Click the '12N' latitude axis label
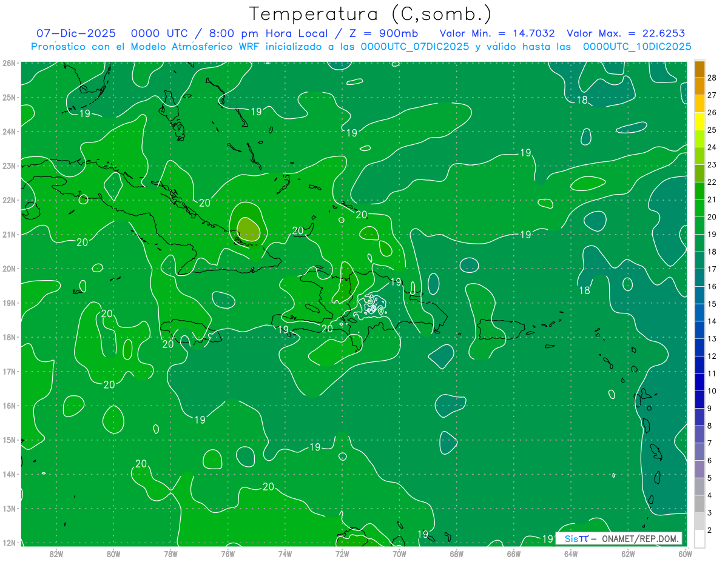 click(9, 543)
